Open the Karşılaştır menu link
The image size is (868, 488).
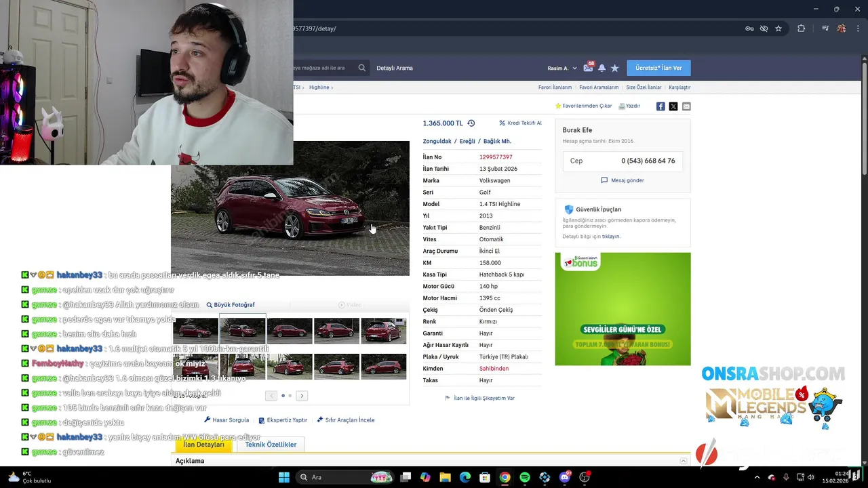click(x=679, y=87)
